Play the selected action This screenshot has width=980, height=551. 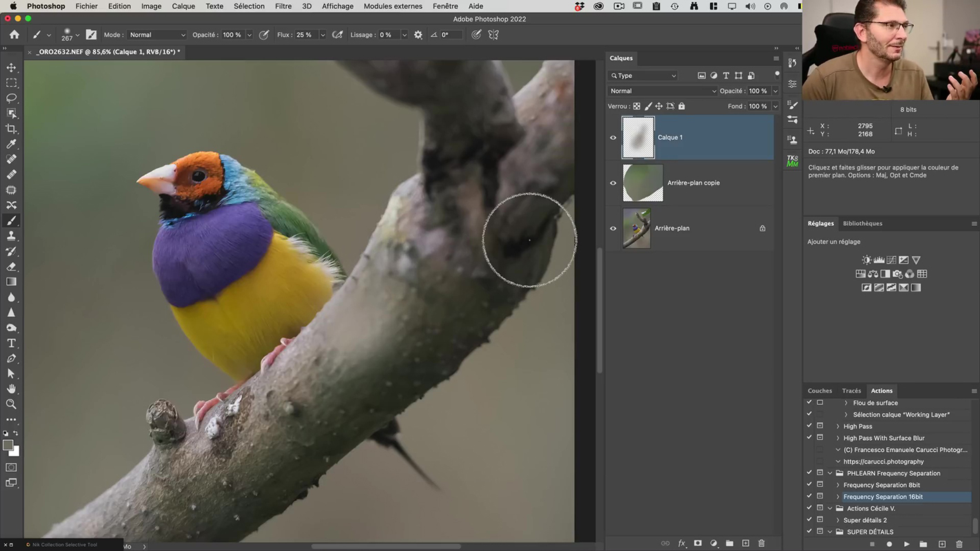coord(906,544)
